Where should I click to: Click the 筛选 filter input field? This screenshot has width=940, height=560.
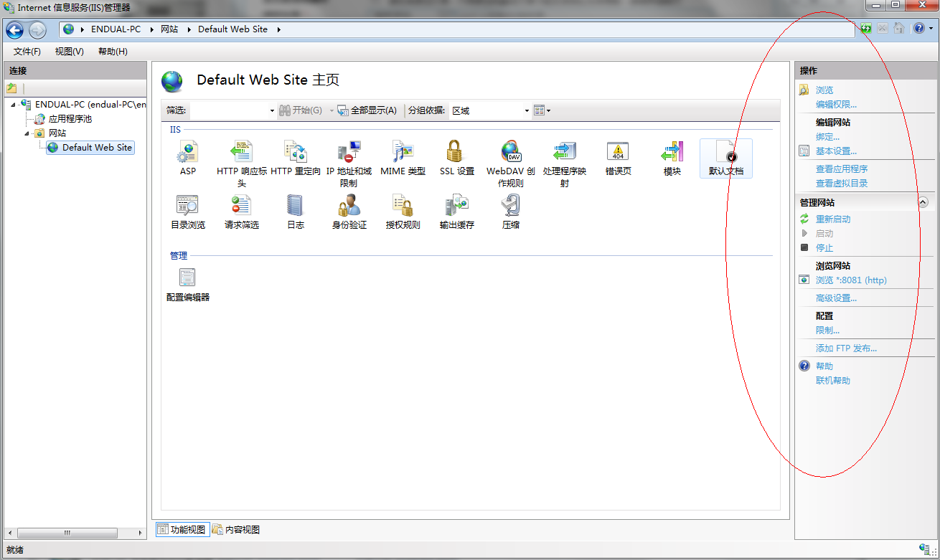[x=229, y=110]
